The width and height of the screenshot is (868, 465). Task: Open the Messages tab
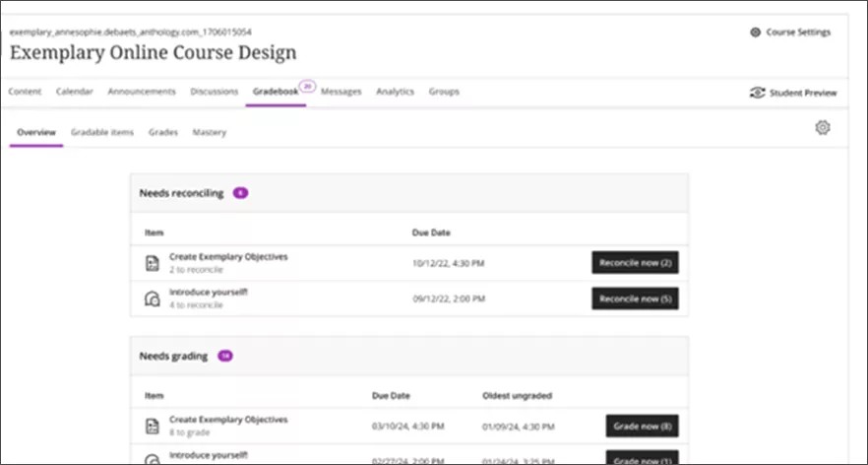click(341, 92)
